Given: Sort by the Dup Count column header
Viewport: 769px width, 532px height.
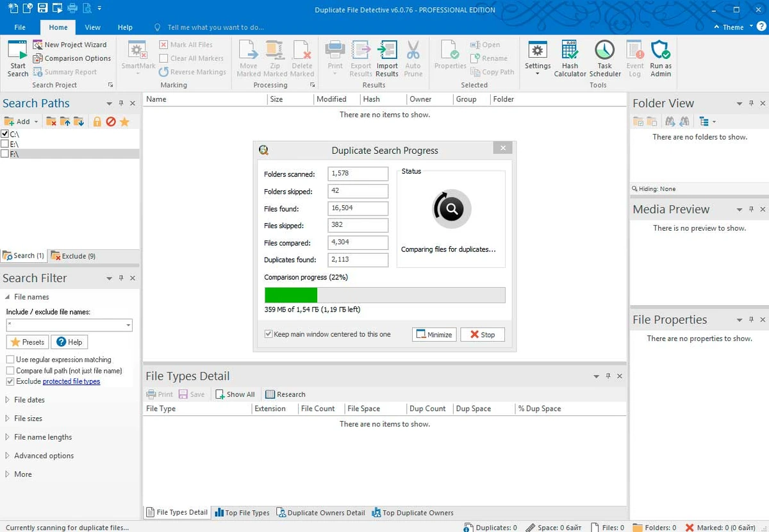Looking at the screenshot, I should point(429,408).
